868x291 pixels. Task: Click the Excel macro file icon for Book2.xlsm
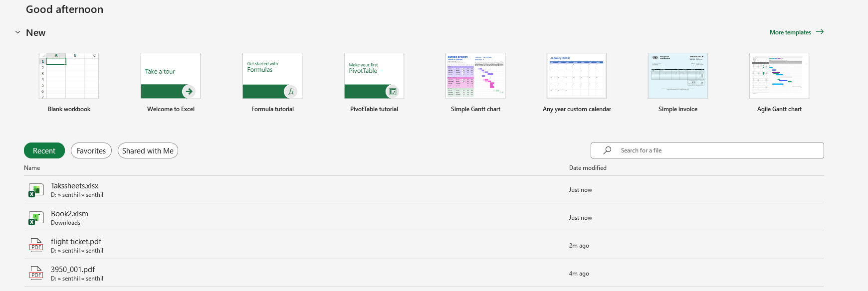tap(36, 218)
